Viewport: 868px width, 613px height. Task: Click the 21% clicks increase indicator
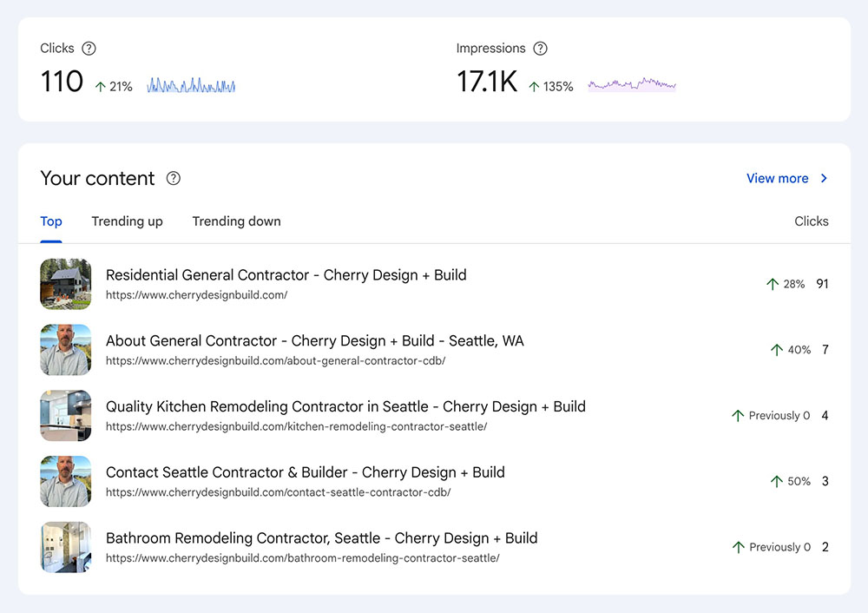[114, 87]
